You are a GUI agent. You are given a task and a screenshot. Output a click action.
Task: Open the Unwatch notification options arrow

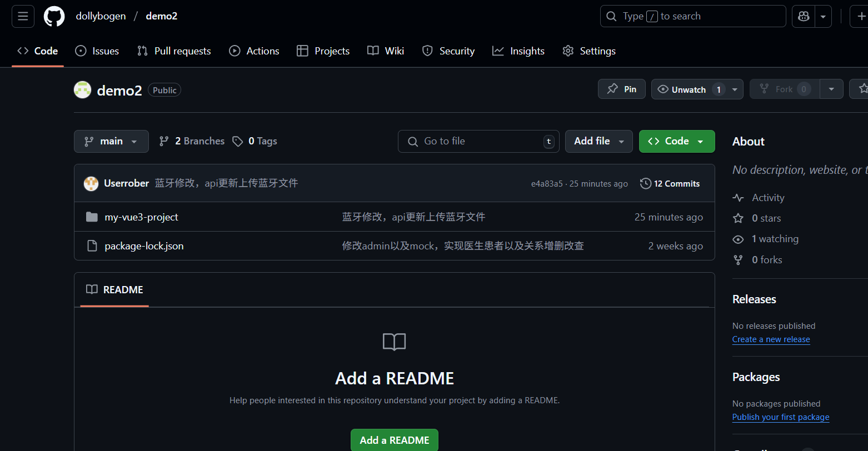[735, 89]
